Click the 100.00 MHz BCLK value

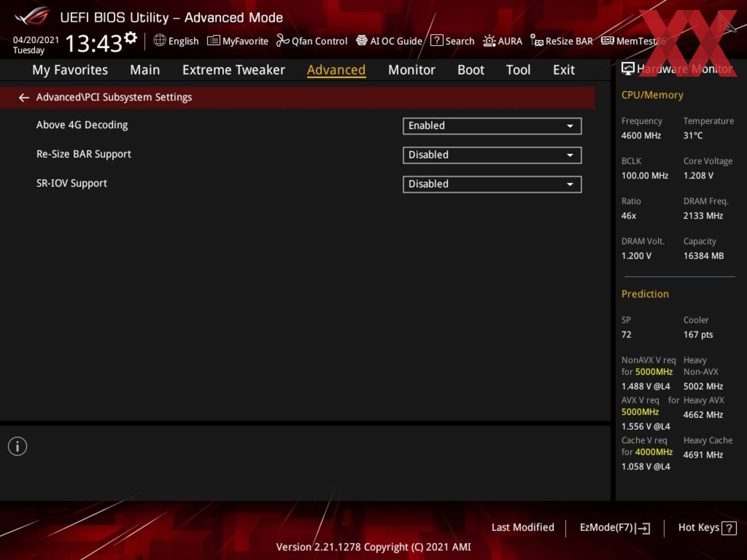(x=645, y=176)
